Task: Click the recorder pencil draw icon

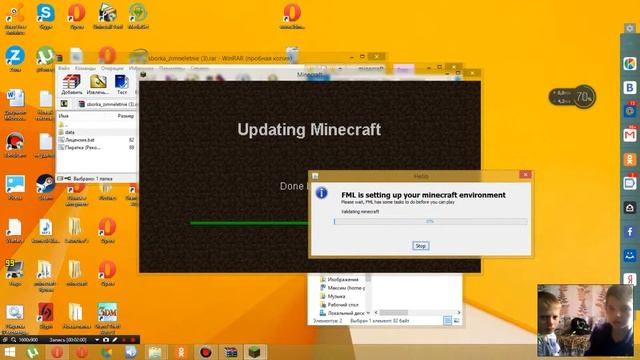Action: pos(115,340)
